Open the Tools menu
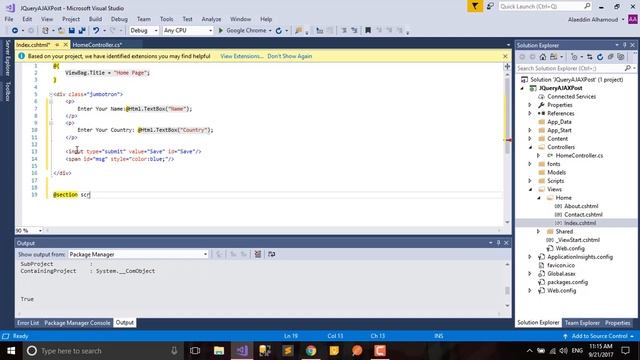Viewport: 640px width, 360px height. (x=166, y=19)
